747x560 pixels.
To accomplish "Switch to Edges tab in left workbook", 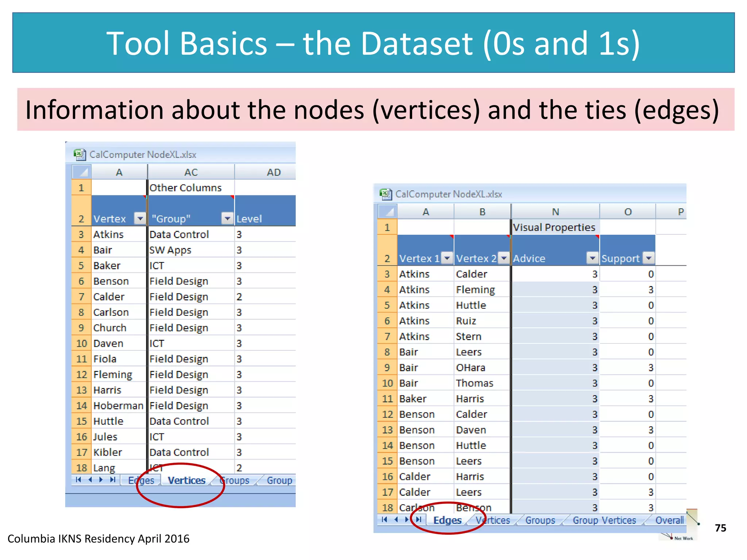I will tap(141, 481).
